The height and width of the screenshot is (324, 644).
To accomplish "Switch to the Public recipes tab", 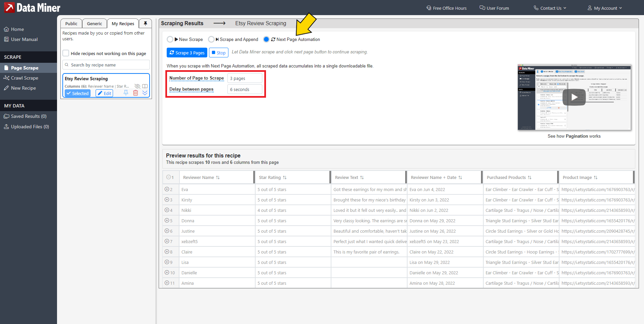I will coord(71,24).
